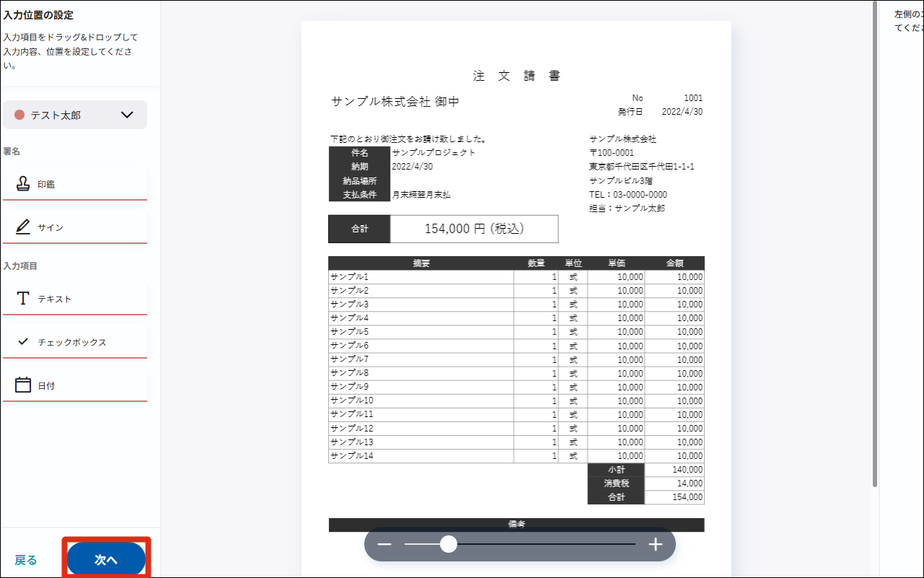The height and width of the screenshot is (578, 924).
Task: Select the チェックボックス item label
Action: click(72, 343)
